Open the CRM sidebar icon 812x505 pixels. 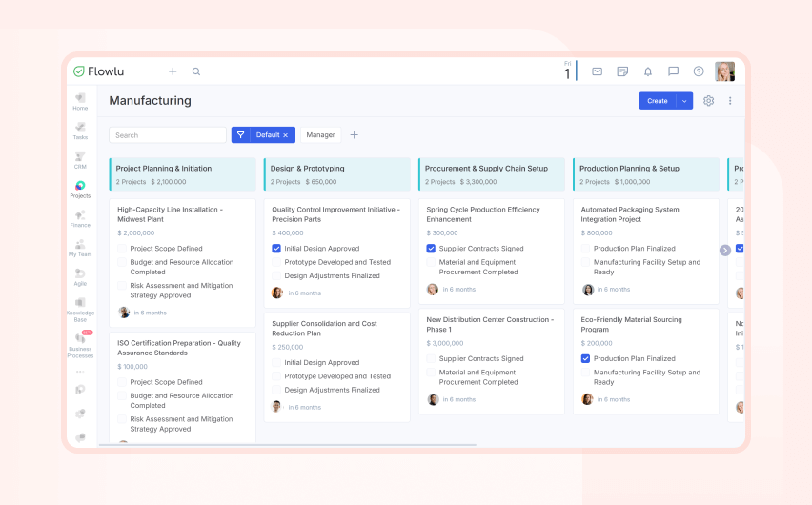pyautogui.click(x=80, y=159)
